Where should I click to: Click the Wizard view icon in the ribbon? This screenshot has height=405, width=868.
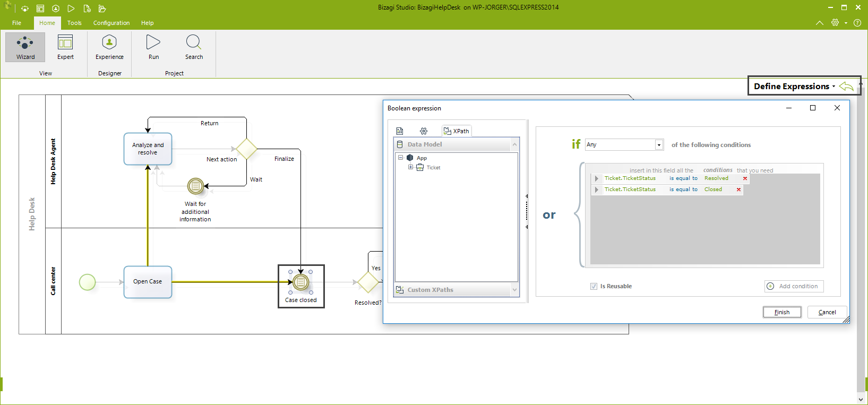click(25, 47)
